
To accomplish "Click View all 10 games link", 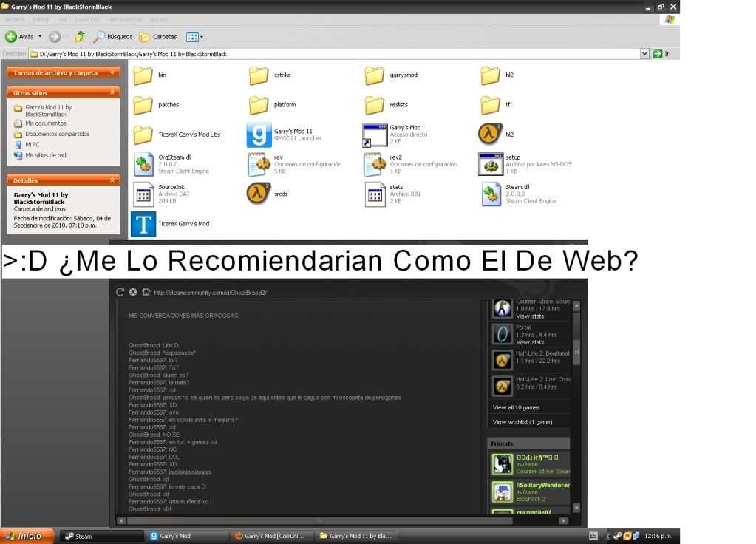I will (516, 407).
